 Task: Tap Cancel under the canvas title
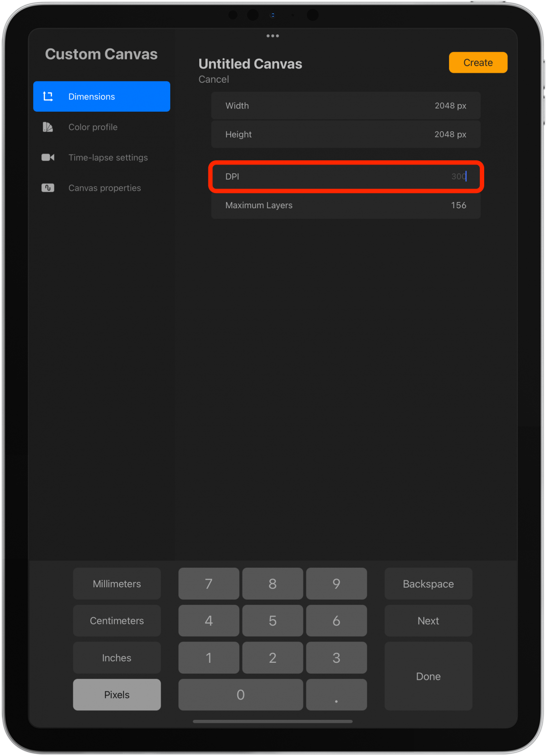tap(214, 79)
